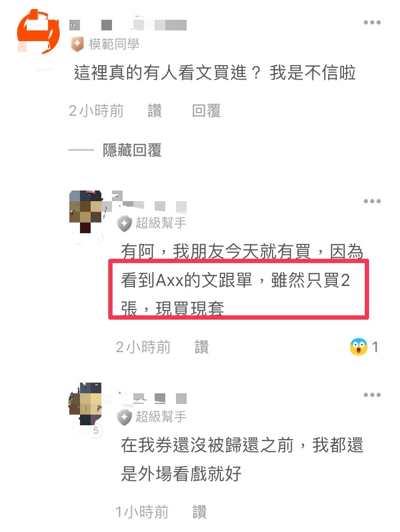This screenshot has width=400, height=532.
Task: Collapse the replies via 隱藏回覆
Action: [132, 150]
